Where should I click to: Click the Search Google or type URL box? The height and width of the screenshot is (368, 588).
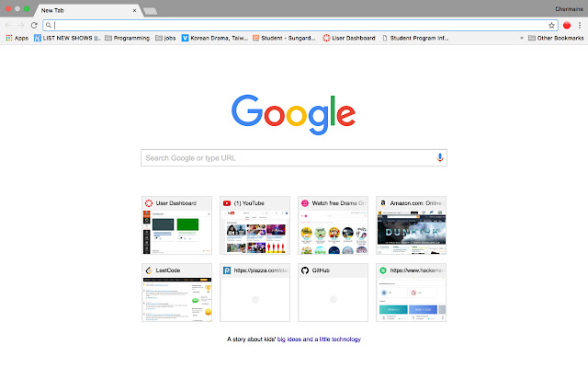[x=294, y=157]
